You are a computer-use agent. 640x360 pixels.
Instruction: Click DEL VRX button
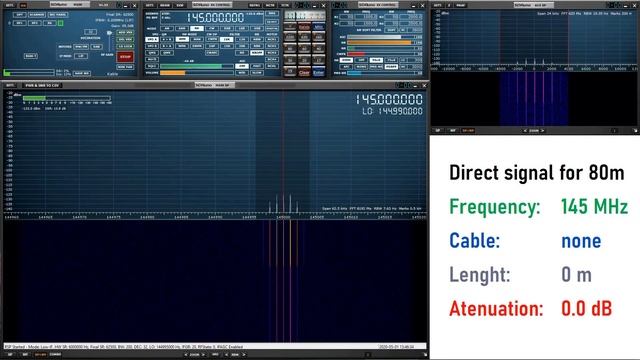coord(125,40)
